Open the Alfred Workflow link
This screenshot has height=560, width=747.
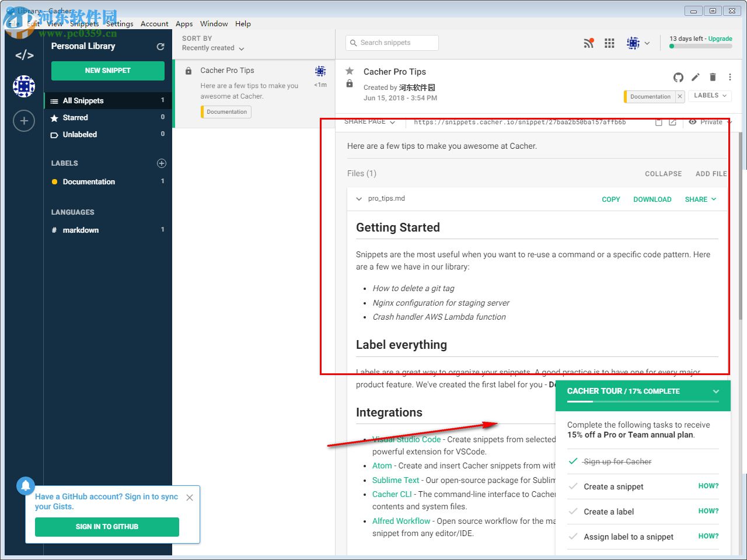[402, 521]
